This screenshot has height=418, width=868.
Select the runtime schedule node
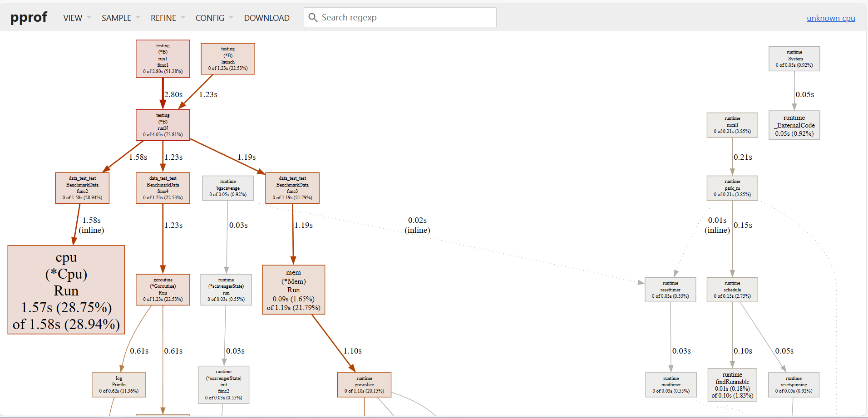pos(732,290)
